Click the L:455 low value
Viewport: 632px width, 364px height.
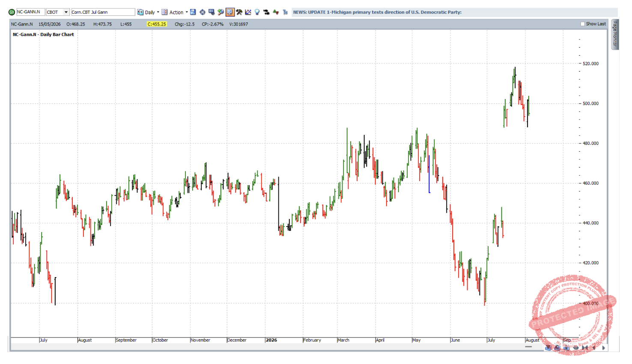pos(126,24)
